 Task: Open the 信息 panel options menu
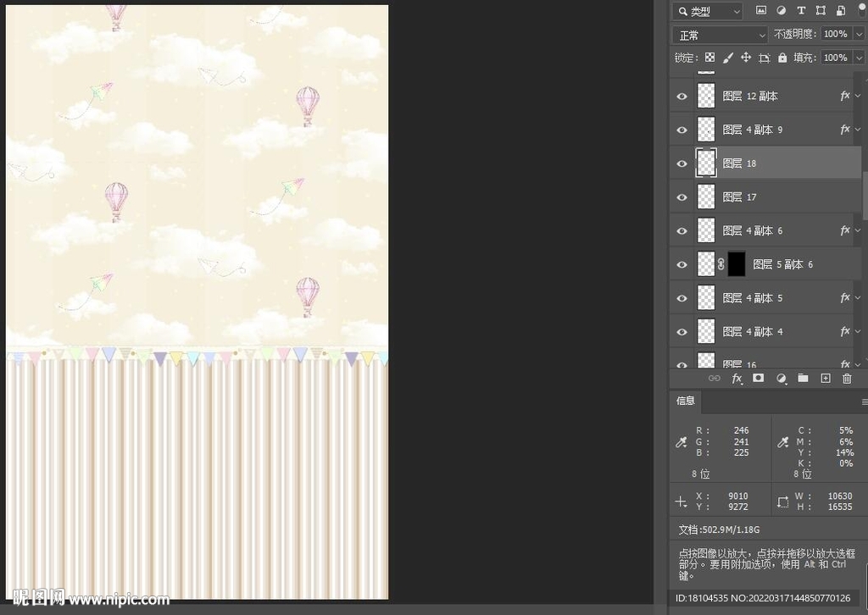click(864, 402)
